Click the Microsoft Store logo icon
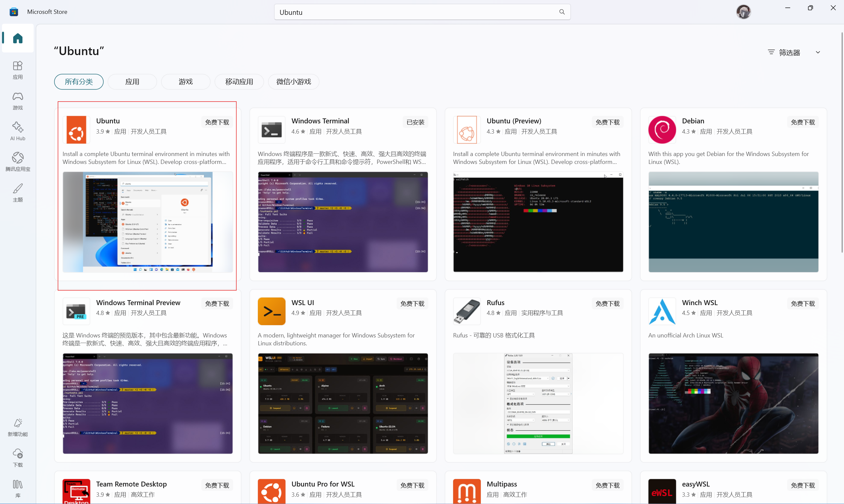Viewport: 844px width, 504px height. point(14,12)
